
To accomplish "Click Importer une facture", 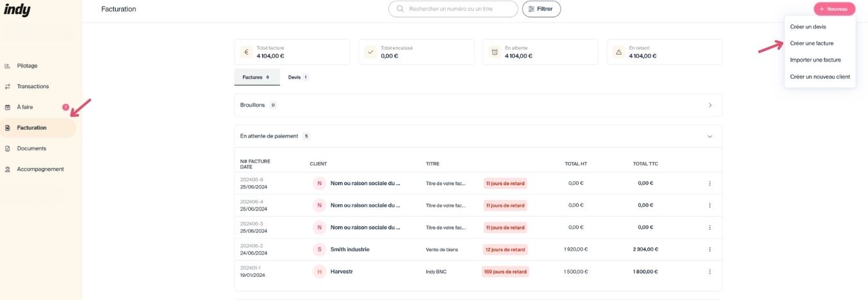I will (815, 60).
